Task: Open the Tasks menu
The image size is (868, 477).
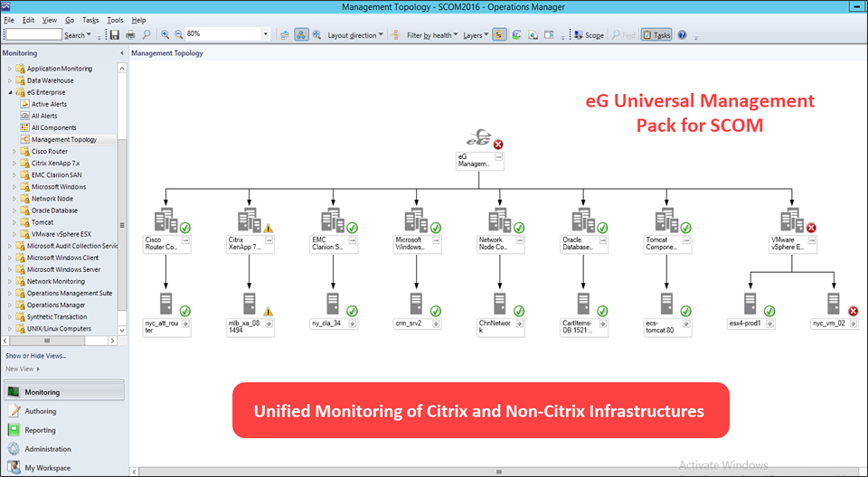Action: [90, 20]
